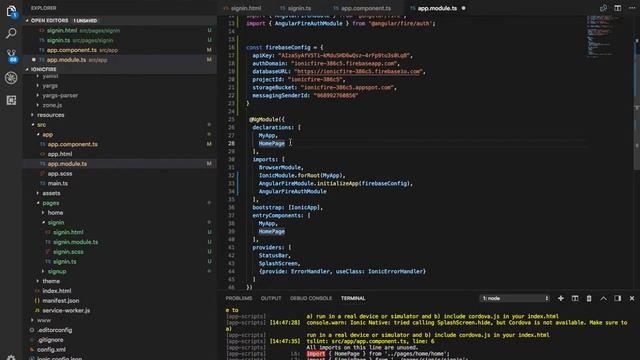The width and height of the screenshot is (640, 360).
Task: Open app.scss in file tree
Action: 120,174
